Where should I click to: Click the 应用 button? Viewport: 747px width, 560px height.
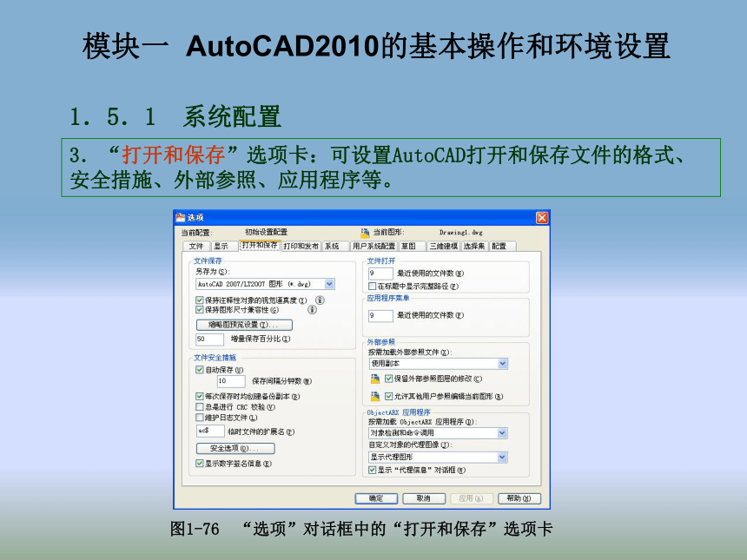(x=472, y=498)
